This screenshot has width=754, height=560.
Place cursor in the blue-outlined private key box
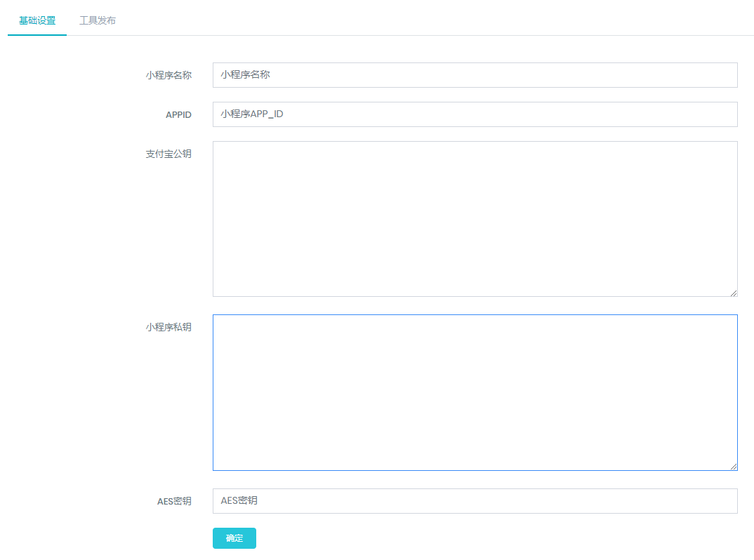pos(475,392)
